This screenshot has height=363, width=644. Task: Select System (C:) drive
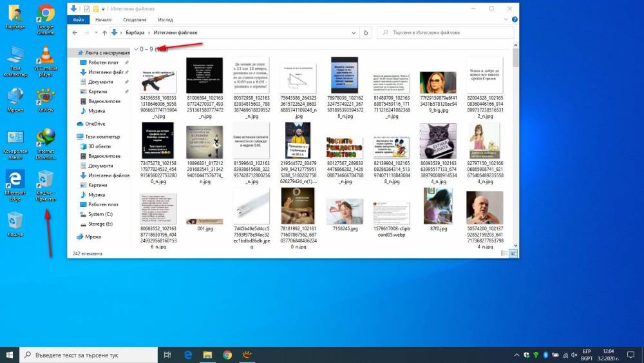point(100,214)
